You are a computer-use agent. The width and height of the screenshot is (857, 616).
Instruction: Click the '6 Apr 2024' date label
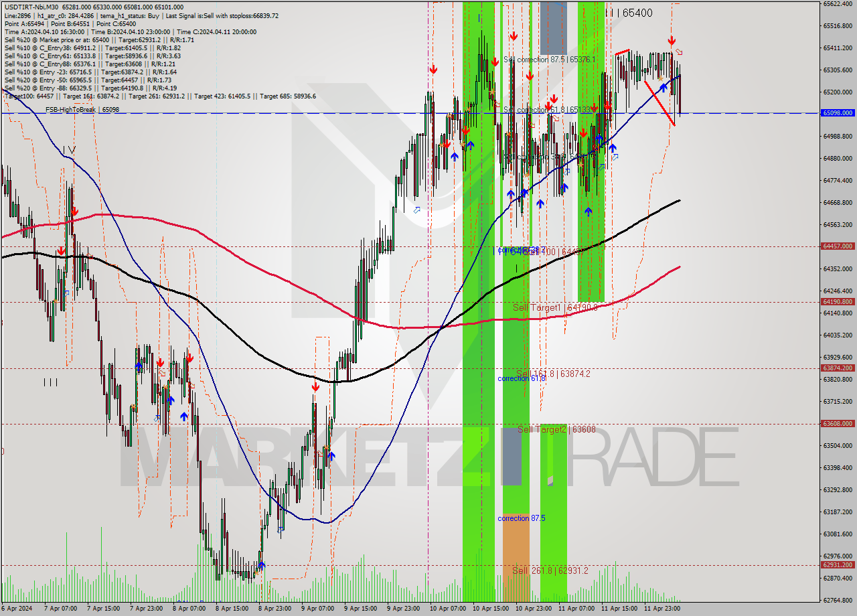17,609
